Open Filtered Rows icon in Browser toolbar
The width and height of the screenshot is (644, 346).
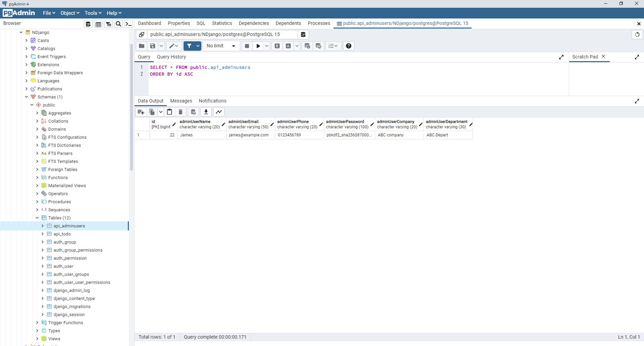(108, 24)
